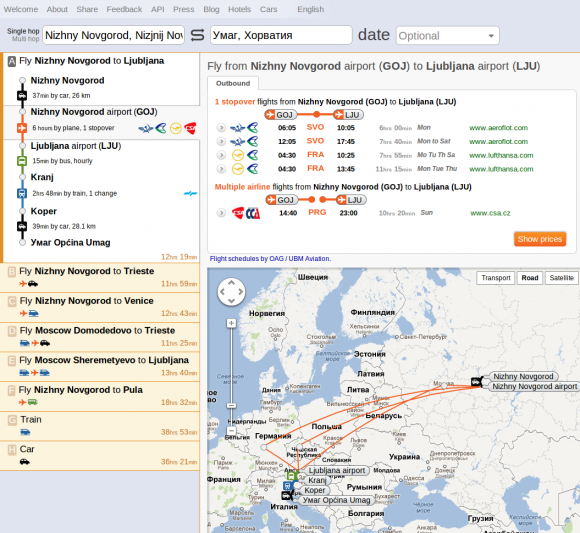Image resolution: width=580 pixels, height=533 pixels.
Task: Click the orange plane icon on route A
Action: (x=22, y=128)
